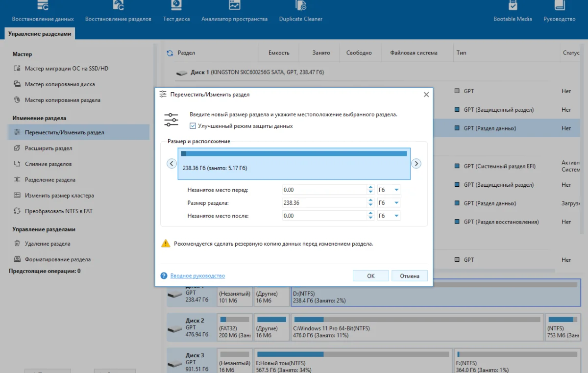
Task: Launch Тест диска from toolbar
Action: pyautogui.click(x=176, y=12)
